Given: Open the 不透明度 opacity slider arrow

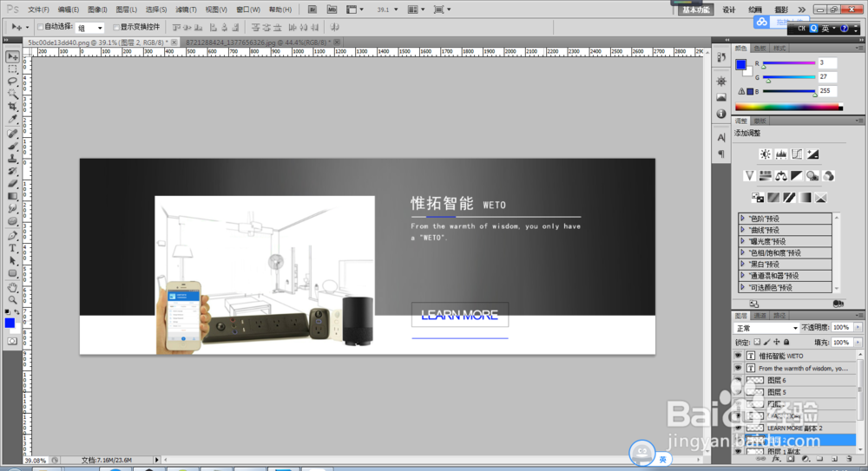Looking at the screenshot, I should pyautogui.click(x=858, y=328).
